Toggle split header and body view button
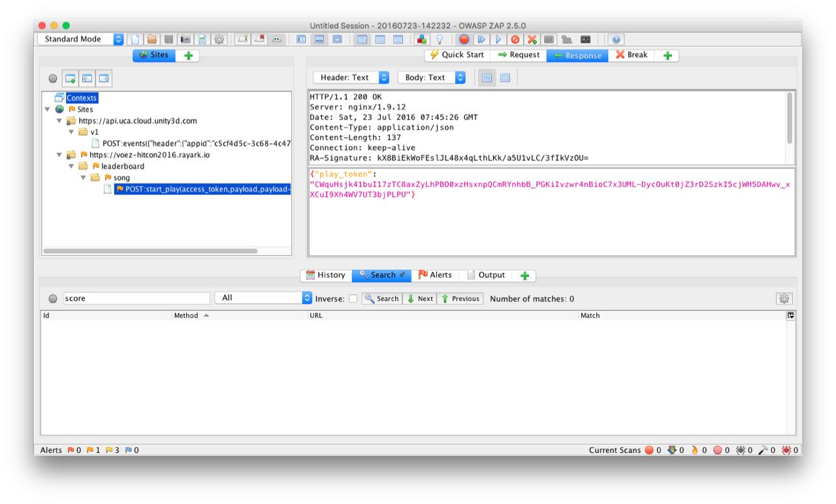836x504 pixels. click(x=487, y=78)
